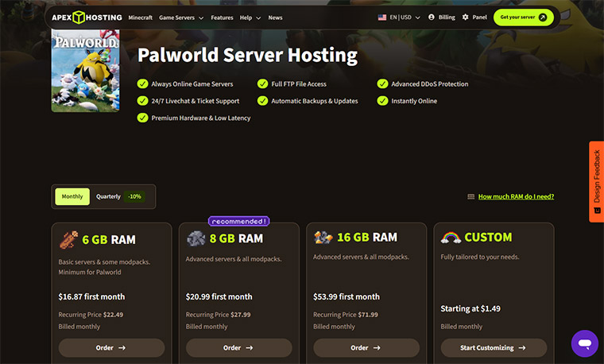Click the RAM chip icon beside the help link

tap(470, 197)
